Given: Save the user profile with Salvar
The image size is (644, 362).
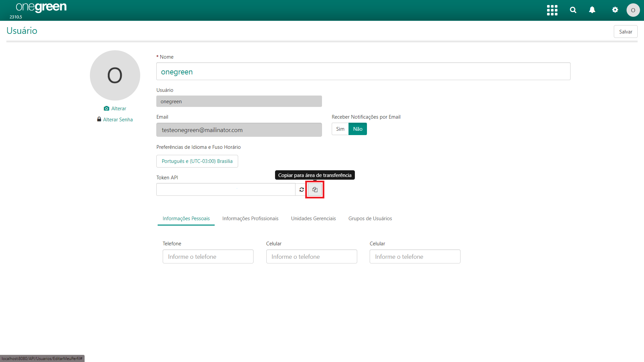Looking at the screenshot, I should pos(626,32).
